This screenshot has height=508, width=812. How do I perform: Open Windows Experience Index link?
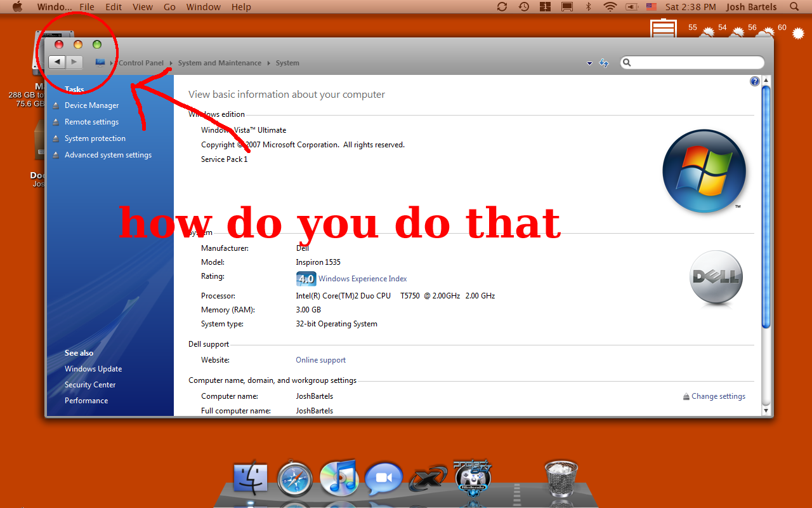(363, 279)
